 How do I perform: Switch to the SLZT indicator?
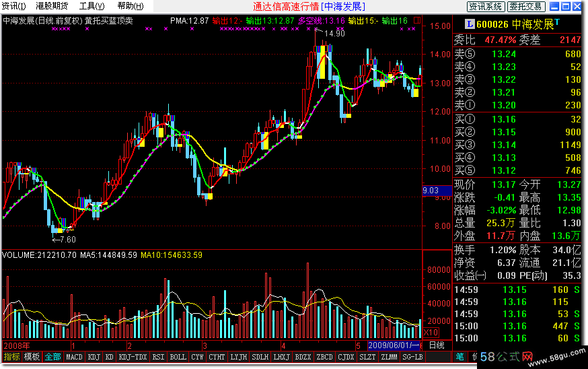tap(367, 357)
